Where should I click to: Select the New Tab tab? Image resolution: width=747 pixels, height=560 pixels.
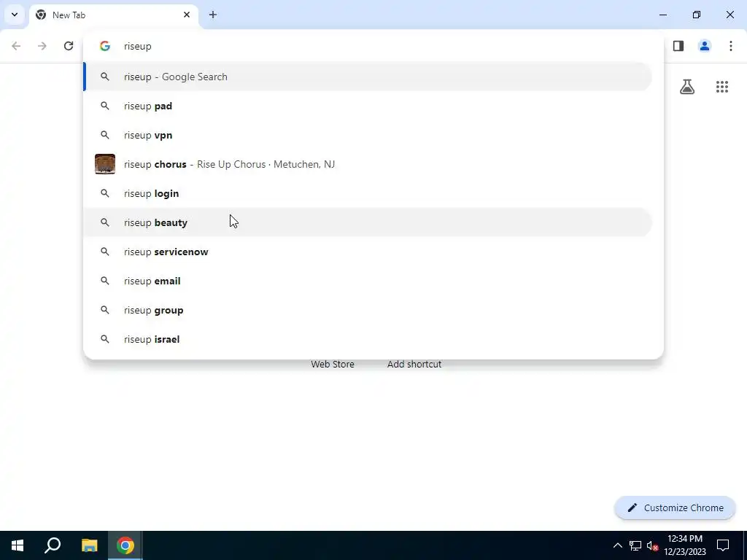click(x=113, y=15)
